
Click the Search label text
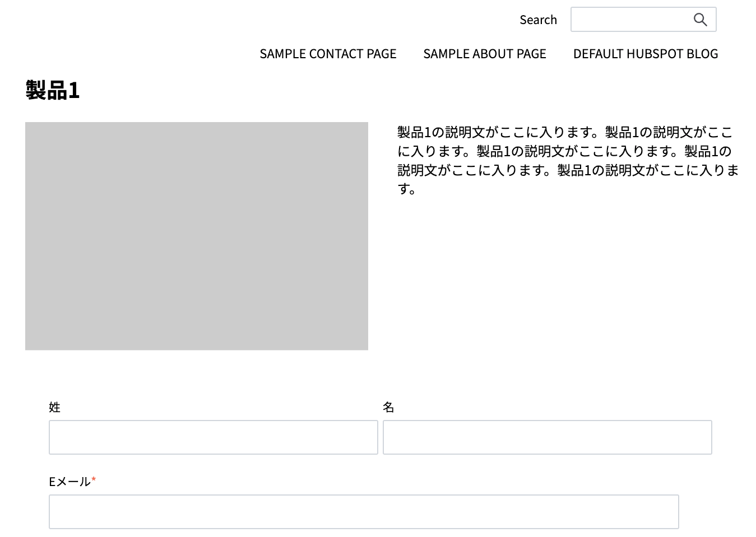[x=538, y=20]
